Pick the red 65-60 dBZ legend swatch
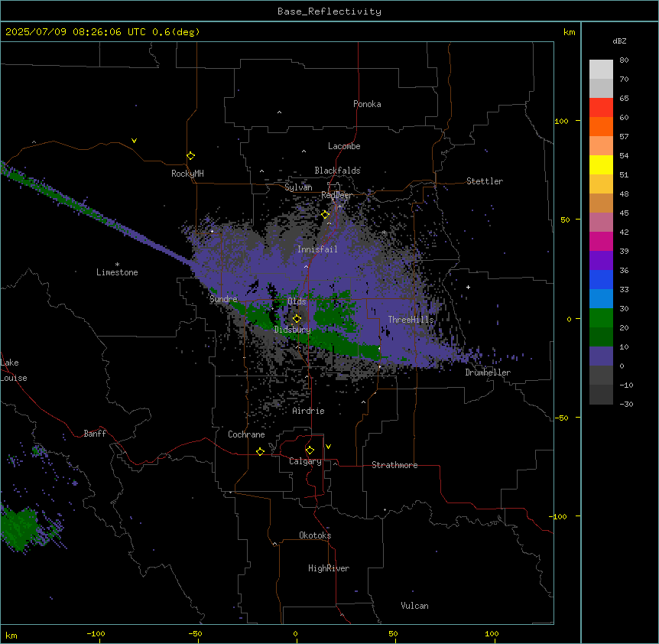The image size is (659, 644). coord(601,108)
